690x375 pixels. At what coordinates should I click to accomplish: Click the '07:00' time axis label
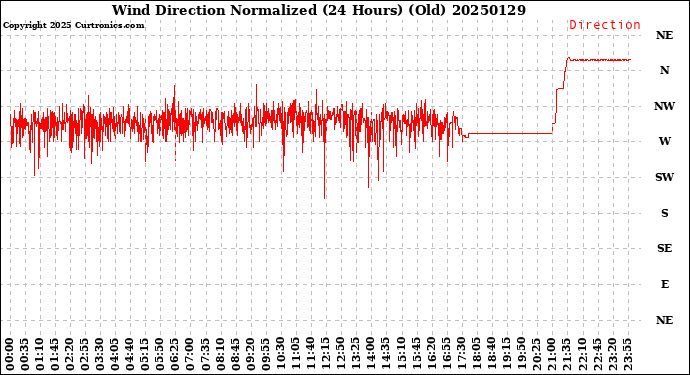191,355
